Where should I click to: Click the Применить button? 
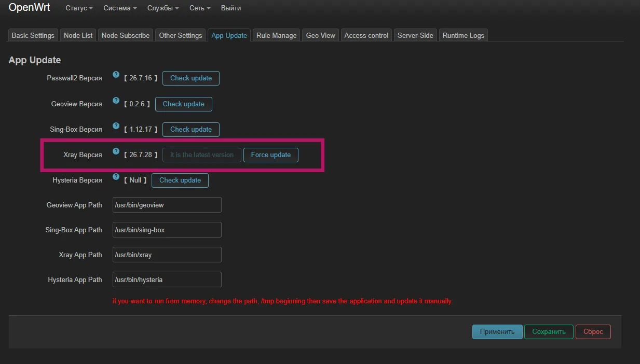[497, 332]
